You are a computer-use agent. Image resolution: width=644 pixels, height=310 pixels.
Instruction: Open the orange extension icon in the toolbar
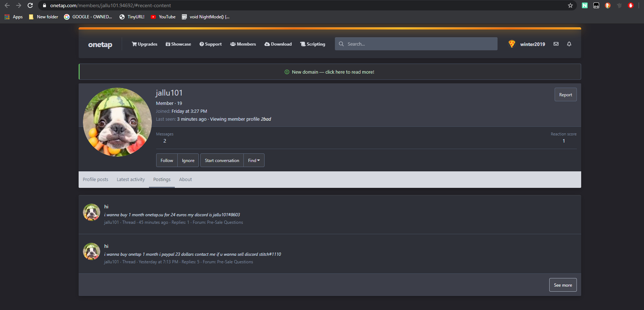(608, 5)
